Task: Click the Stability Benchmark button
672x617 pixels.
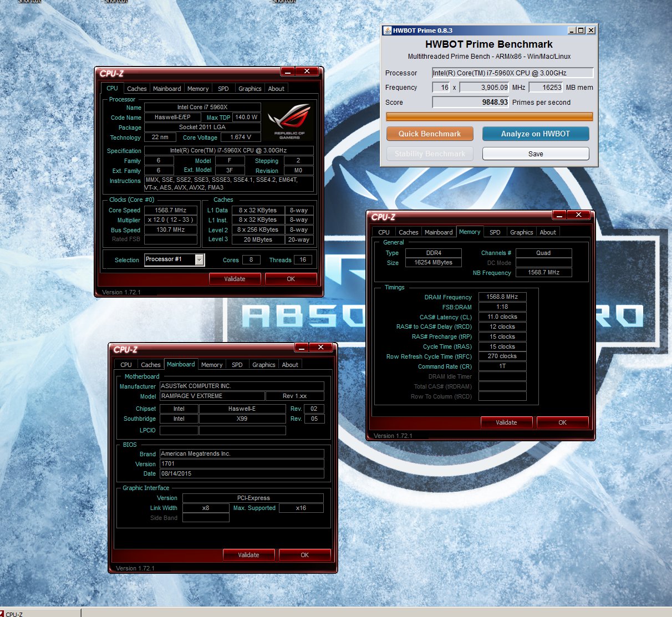Action: (x=430, y=154)
